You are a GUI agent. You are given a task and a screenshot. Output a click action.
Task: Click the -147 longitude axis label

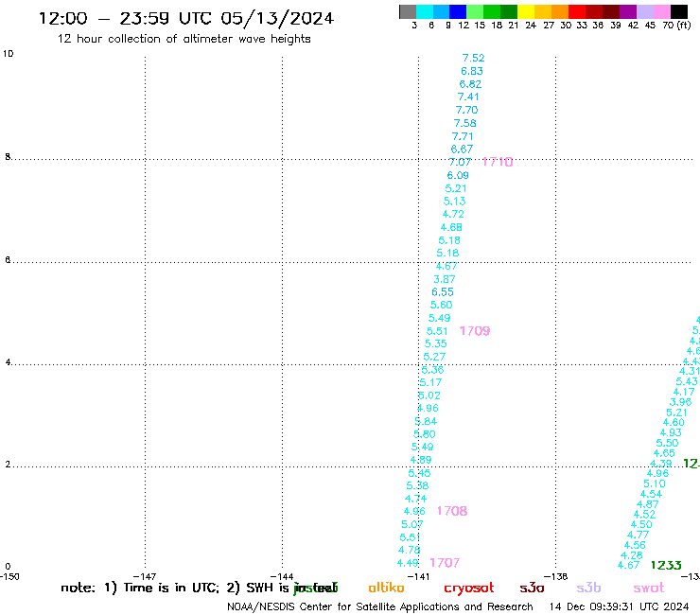[144, 576]
